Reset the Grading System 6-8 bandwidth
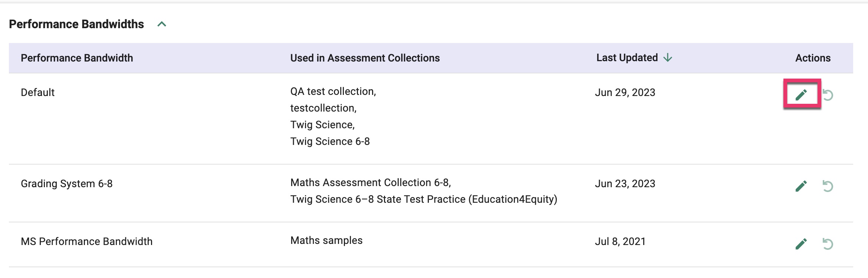Image resolution: width=868 pixels, height=278 pixels. [828, 186]
